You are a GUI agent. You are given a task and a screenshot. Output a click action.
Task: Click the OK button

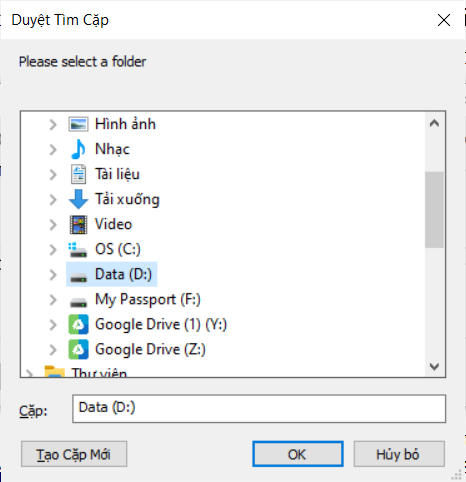(x=298, y=454)
